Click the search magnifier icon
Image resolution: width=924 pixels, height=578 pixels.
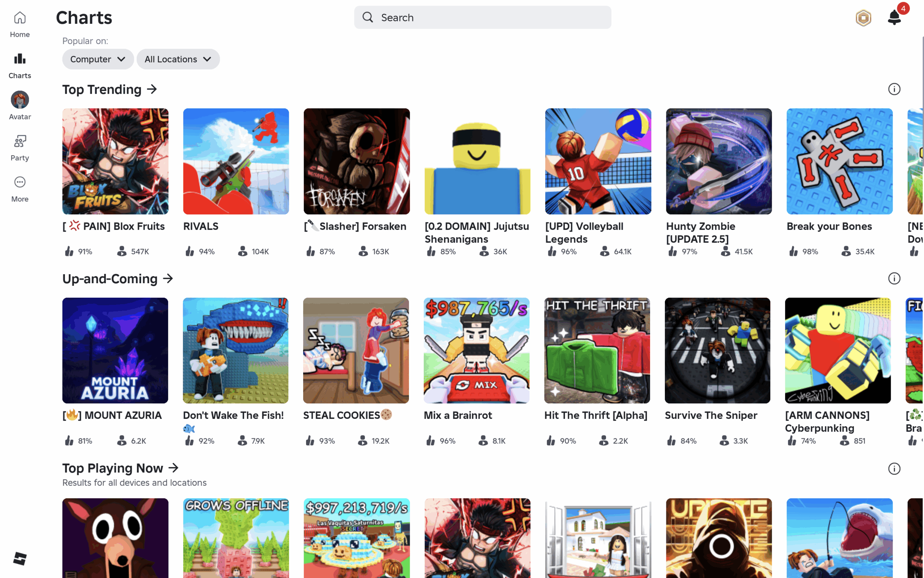(367, 17)
